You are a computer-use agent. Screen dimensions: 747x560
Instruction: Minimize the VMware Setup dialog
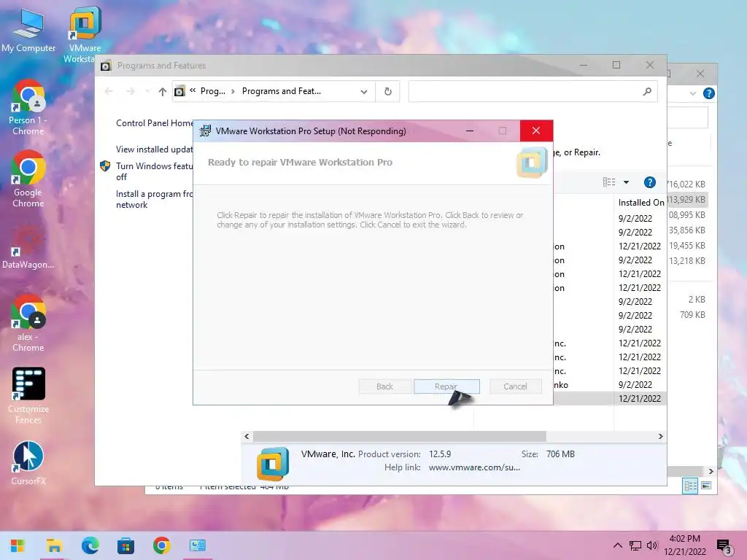470,131
